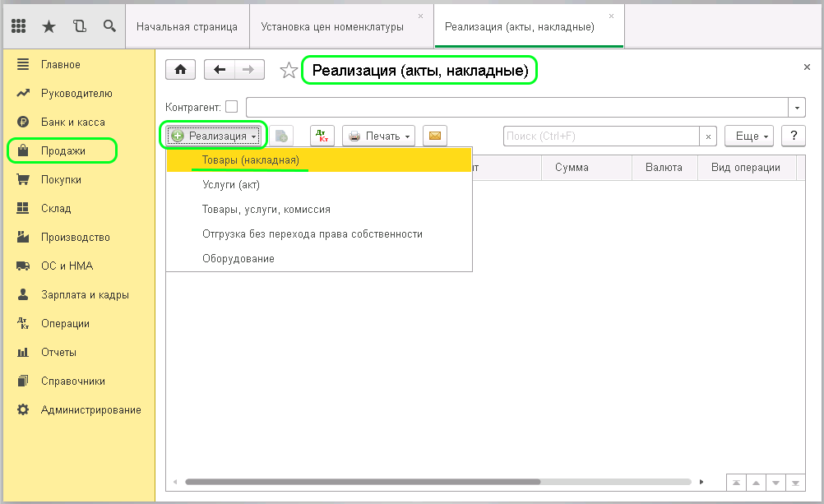View history via the scroll icon
Image resolution: width=824 pixels, height=504 pixels.
[x=79, y=25]
